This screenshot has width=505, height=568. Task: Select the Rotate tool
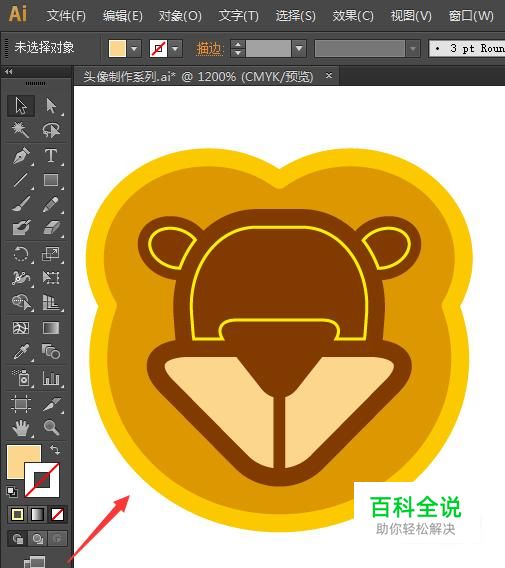[21, 254]
